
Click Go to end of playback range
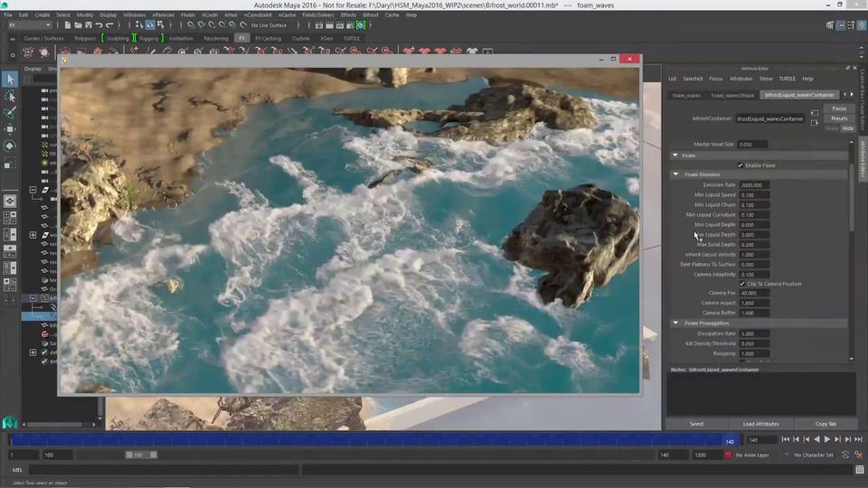pos(858,439)
